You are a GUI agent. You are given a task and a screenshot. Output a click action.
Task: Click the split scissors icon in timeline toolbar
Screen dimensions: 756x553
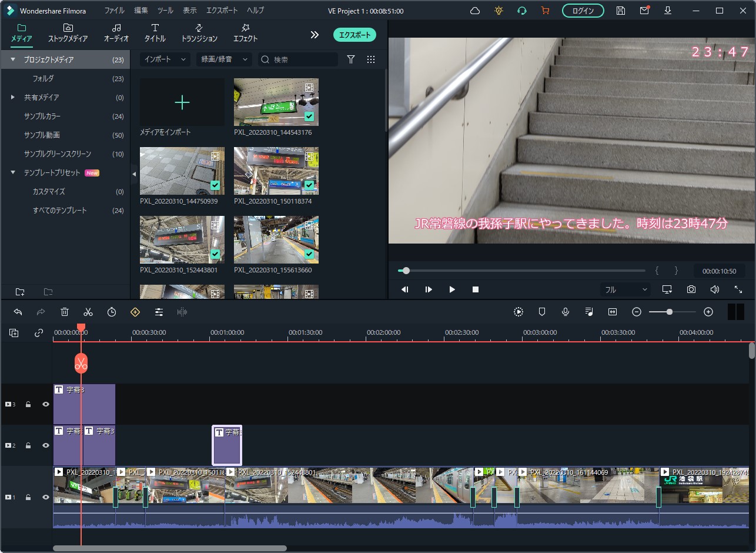pyautogui.click(x=88, y=312)
